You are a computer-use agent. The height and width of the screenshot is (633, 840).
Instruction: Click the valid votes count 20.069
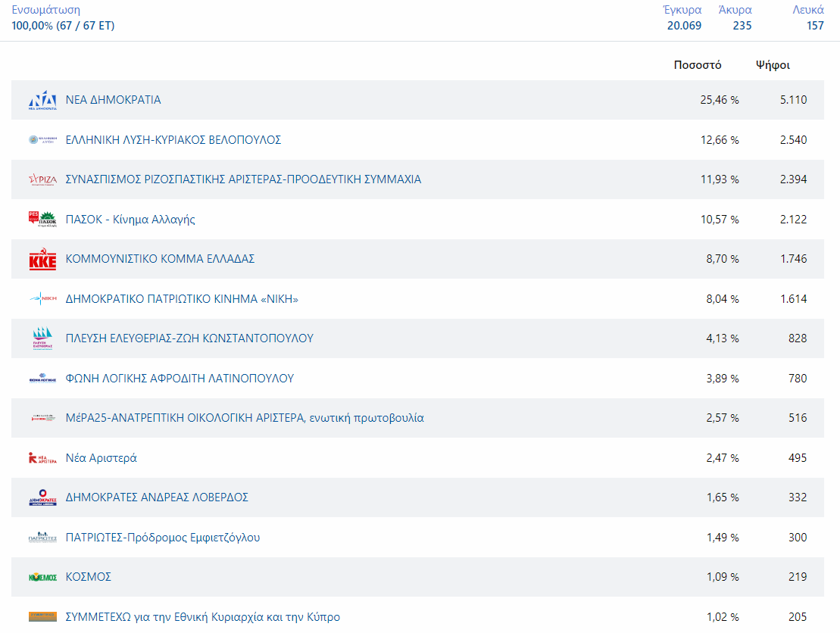(684, 26)
